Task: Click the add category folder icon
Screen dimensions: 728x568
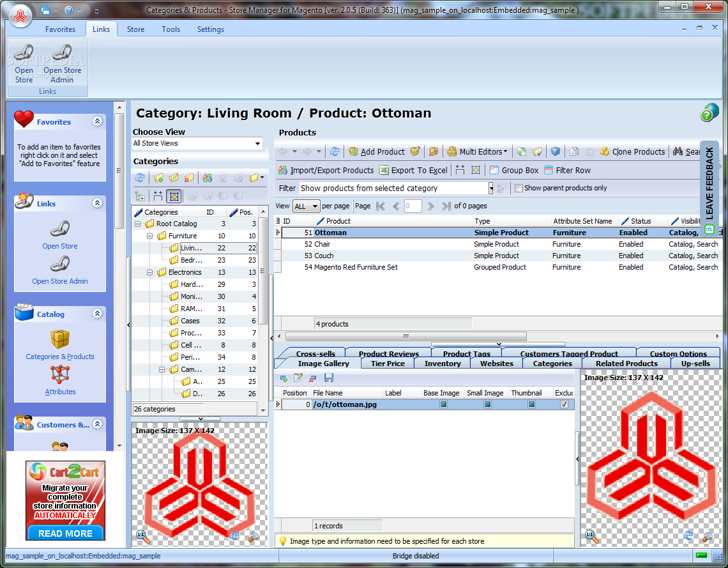Action: (x=158, y=178)
